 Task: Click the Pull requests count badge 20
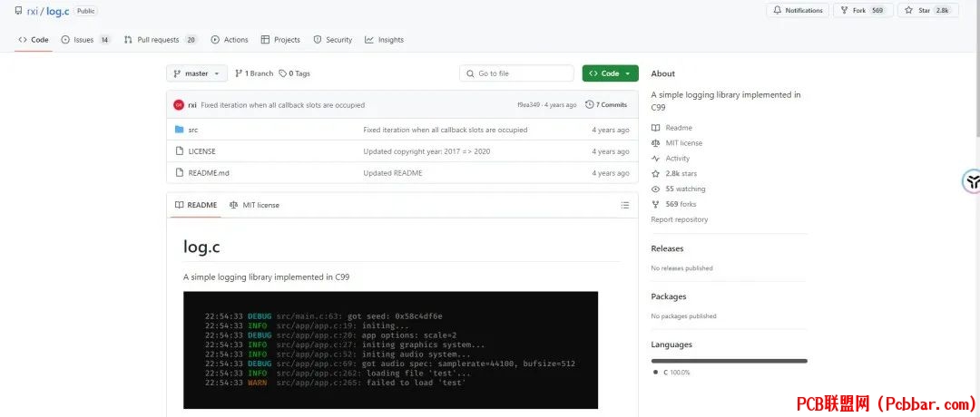[191, 40]
